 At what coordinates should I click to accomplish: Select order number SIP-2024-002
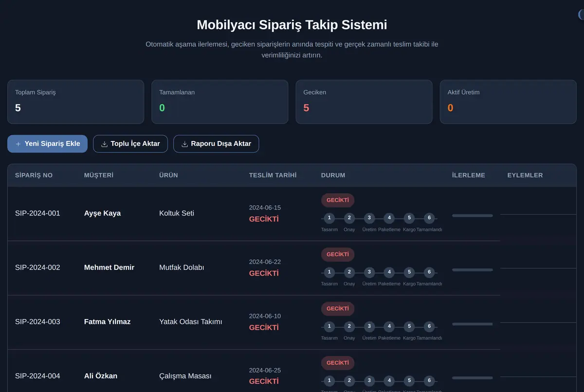(37, 267)
